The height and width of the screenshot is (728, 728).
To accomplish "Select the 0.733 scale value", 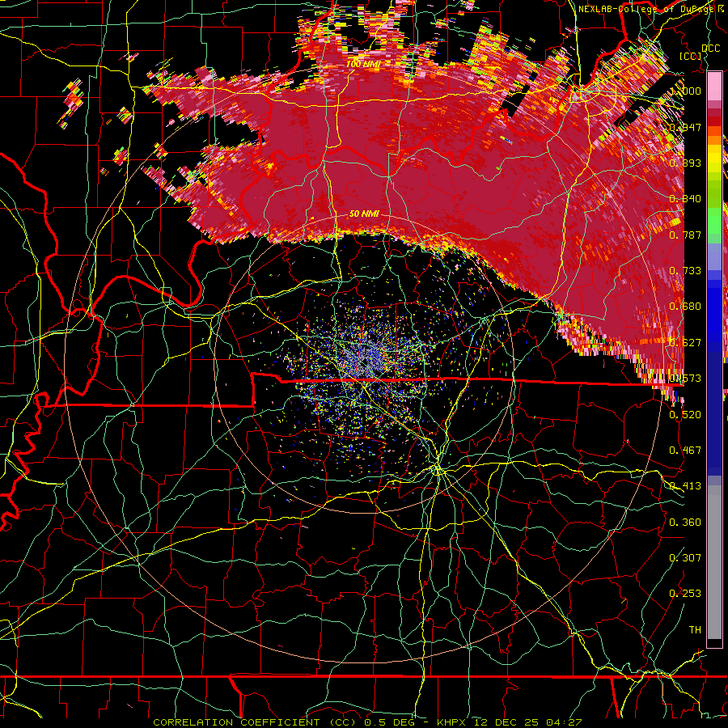I will 685,271.
